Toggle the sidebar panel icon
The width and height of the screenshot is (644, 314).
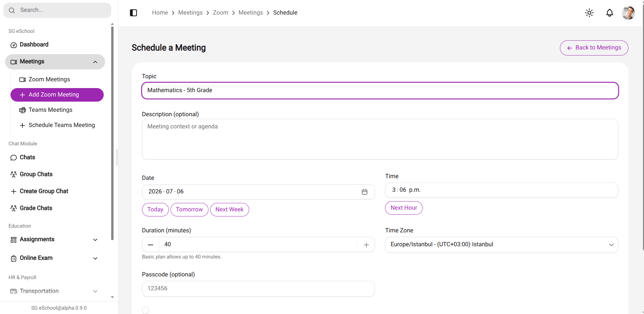(134, 13)
